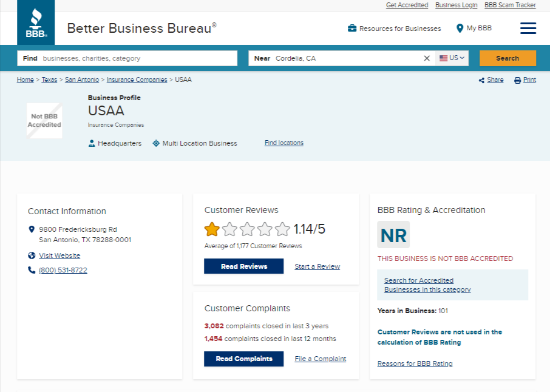The width and height of the screenshot is (550, 392).
Task: Go to the Home breadcrumb
Action: click(x=25, y=79)
